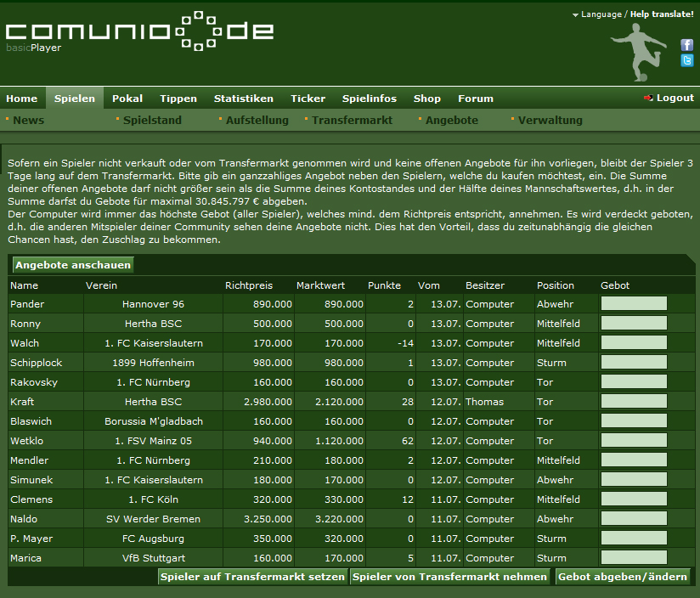Click the Marktwert column header

(x=320, y=285)
